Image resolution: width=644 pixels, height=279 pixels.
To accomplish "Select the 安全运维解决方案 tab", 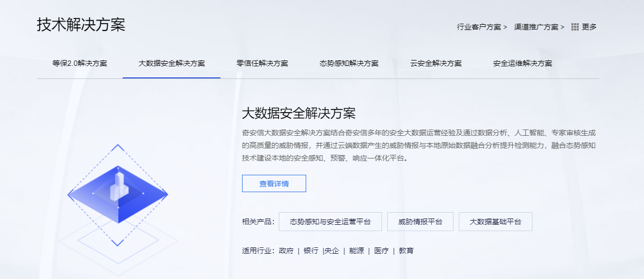I will point(522,63).
